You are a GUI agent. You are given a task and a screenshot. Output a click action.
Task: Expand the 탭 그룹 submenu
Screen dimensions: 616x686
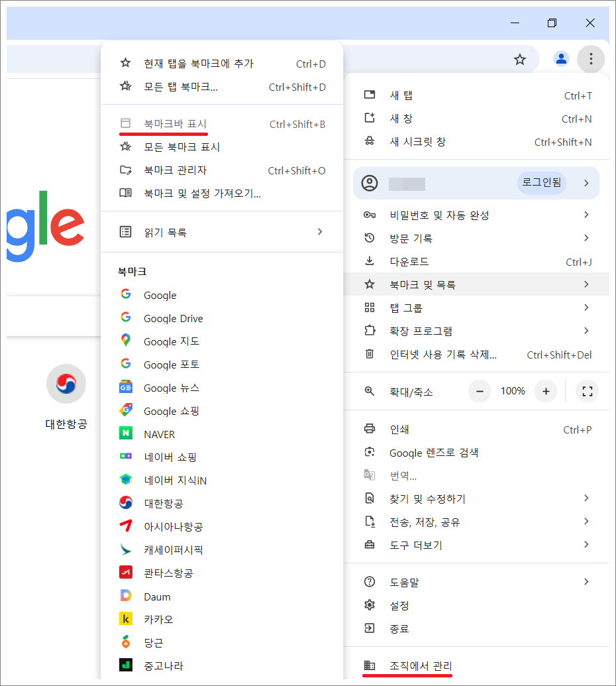point(476,308)
